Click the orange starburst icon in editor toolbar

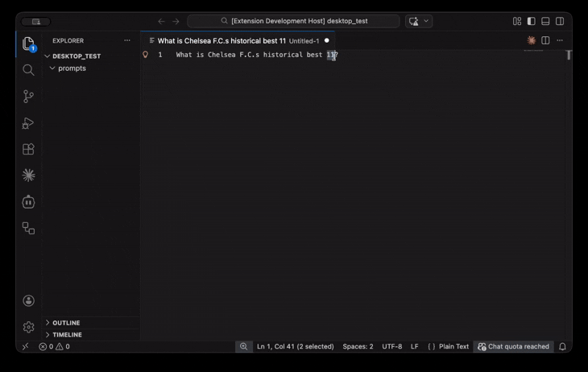click(x=532, y=40)
